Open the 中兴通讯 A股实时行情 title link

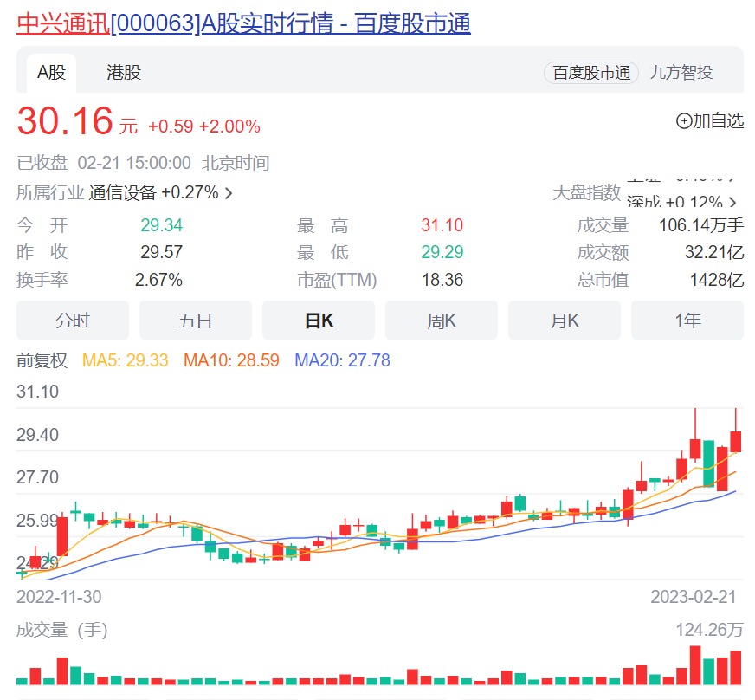[x=243, y=23]
